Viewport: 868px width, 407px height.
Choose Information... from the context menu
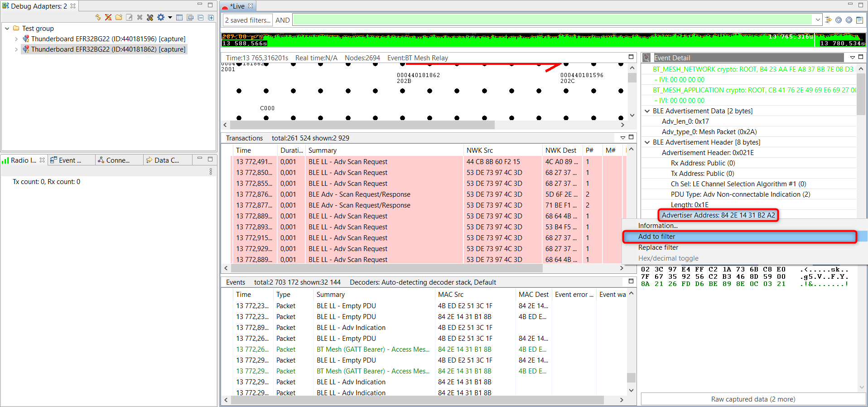658,226
